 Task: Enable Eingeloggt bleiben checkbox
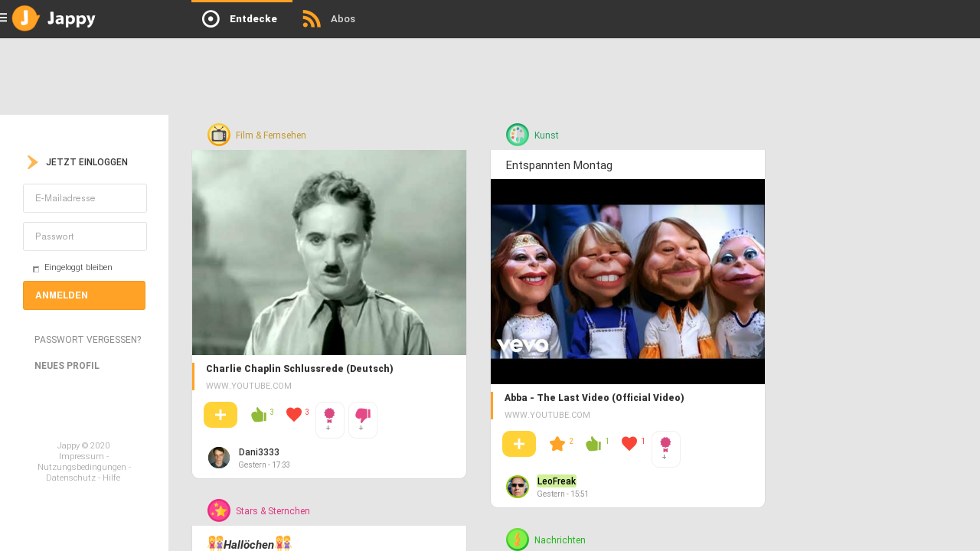point(36,269)
